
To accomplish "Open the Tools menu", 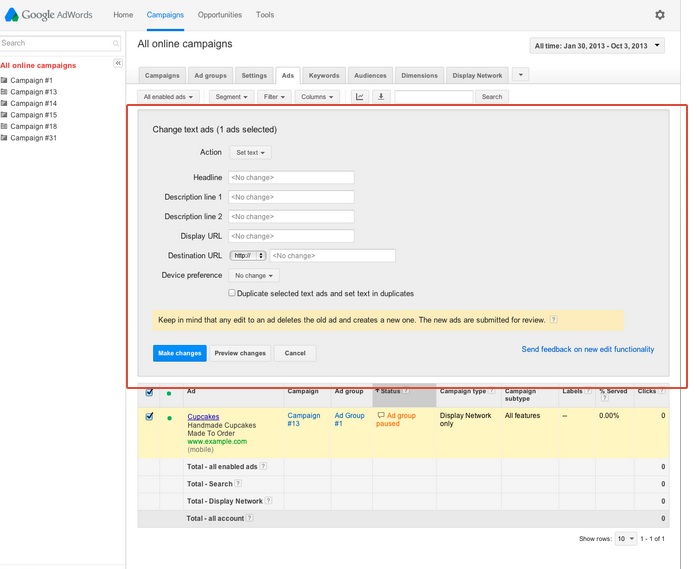I will coord(265,15).
